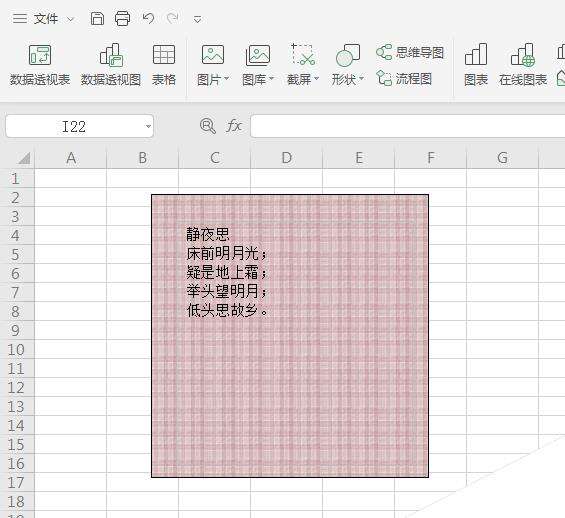Click the Select All corner triangle

coord(23,158)
